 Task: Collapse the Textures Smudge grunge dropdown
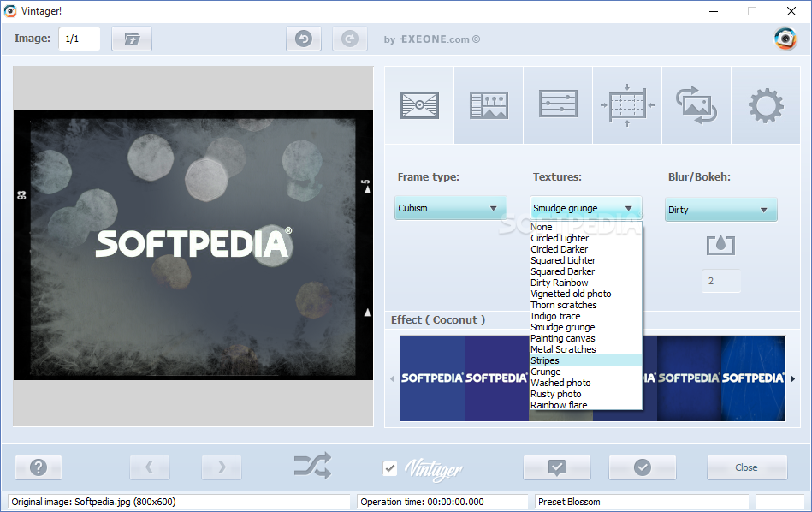pyautogui.click(x=586, y=208)
